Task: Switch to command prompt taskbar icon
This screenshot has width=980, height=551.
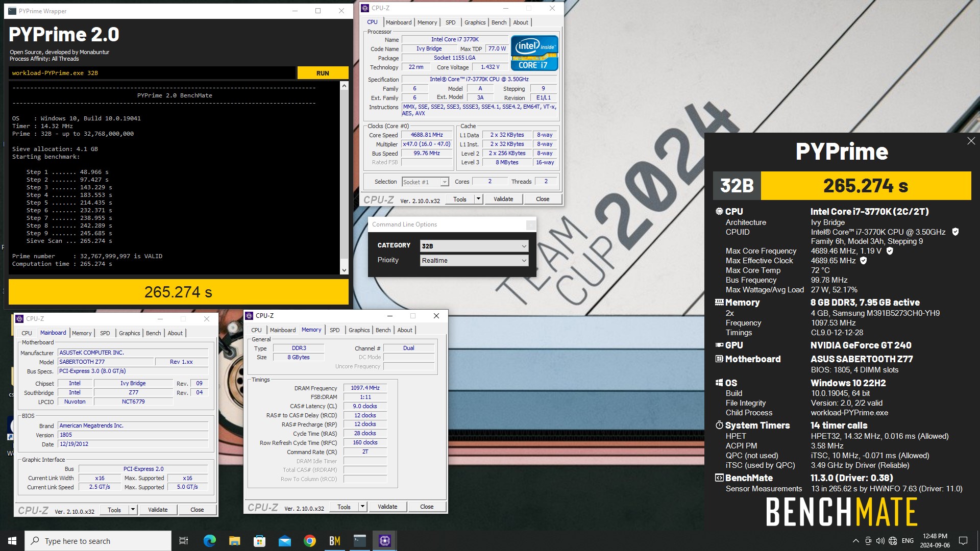Action: coord(360,541)
